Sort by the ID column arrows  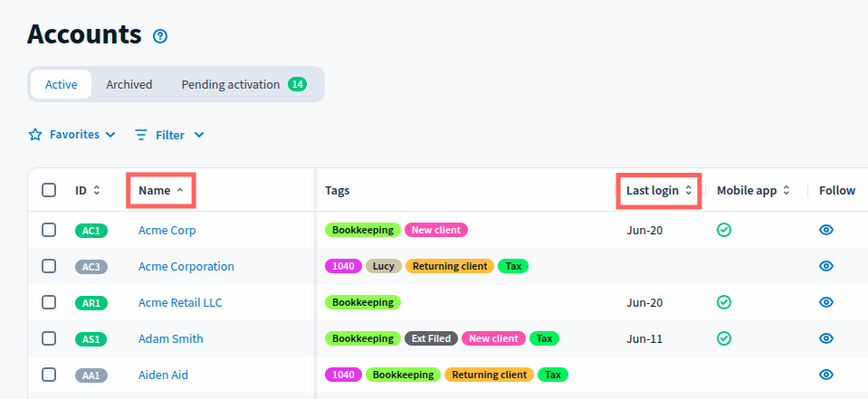click(97, 191)
